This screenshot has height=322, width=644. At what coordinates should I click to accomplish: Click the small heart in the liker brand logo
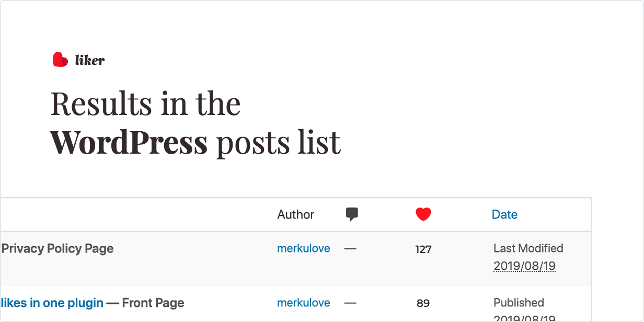coord(60,59)
